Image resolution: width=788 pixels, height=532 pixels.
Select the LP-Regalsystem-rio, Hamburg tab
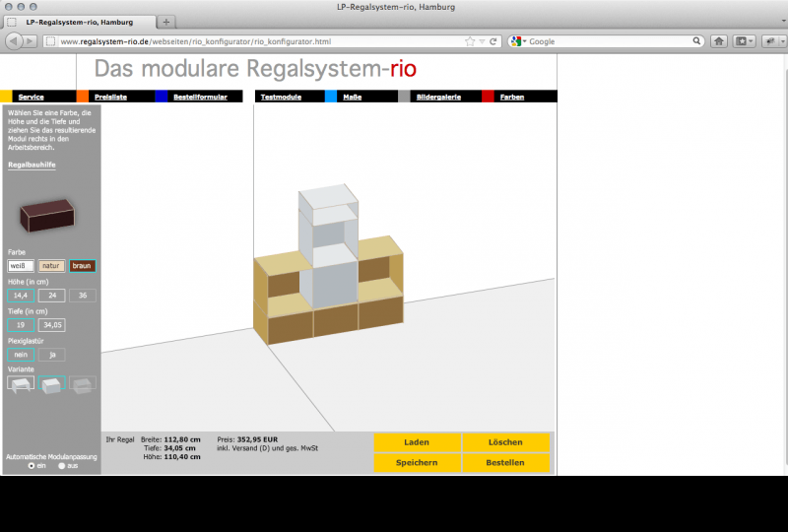[80, 22]
